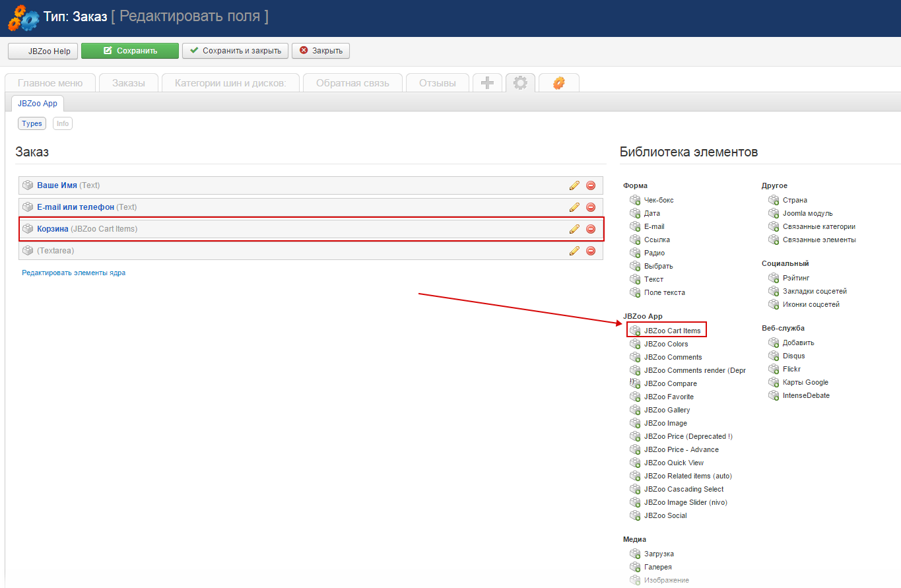
Task: Add the JBZoo Social element
Action: 665,515
